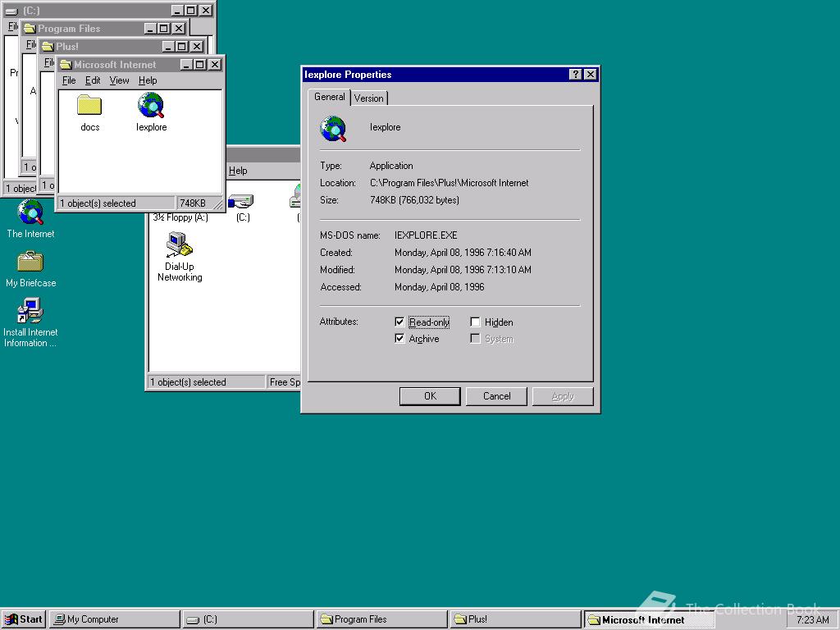Select the General tab
The width and height of the screenshot is (840, 630).
[329, 97]
